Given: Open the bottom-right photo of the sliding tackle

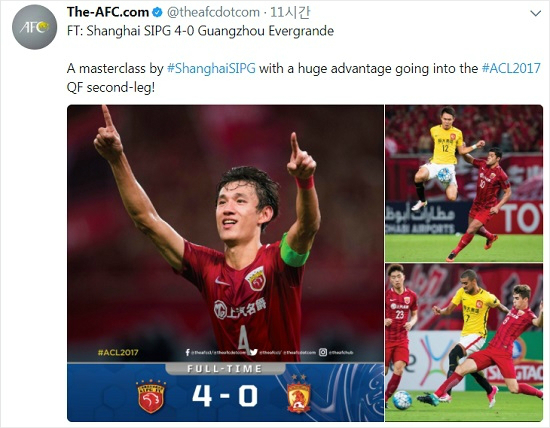Looking at the screenshot, I should click(464, 342).
